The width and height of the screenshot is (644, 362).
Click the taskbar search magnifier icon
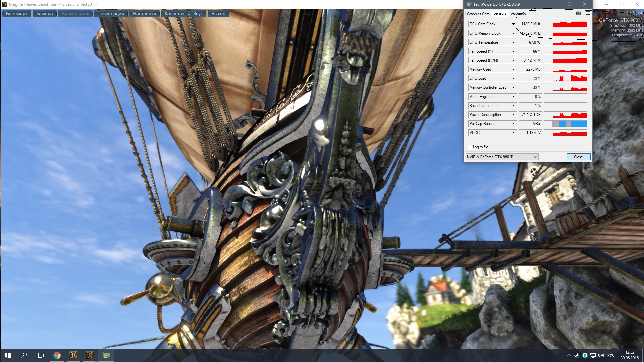[24, 355]
